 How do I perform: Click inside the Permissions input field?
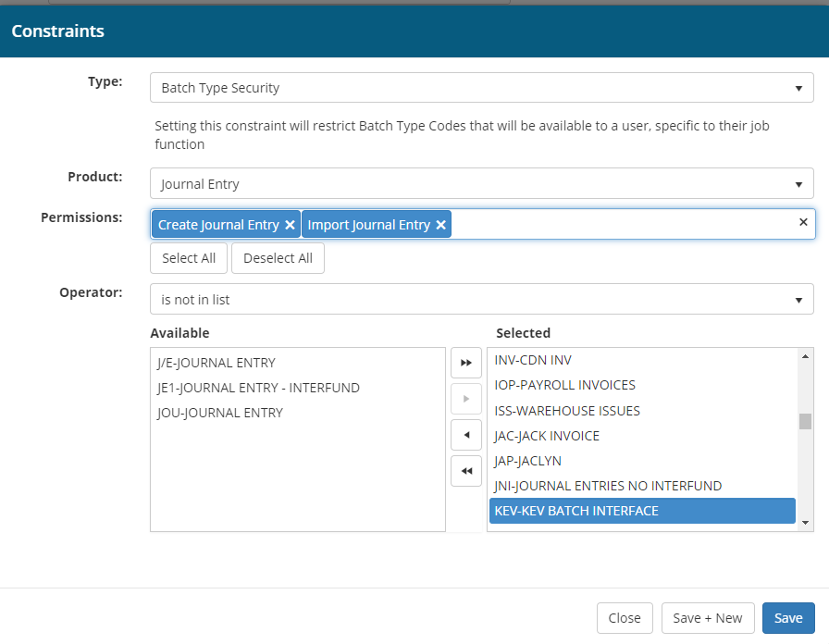coord(620,225)
